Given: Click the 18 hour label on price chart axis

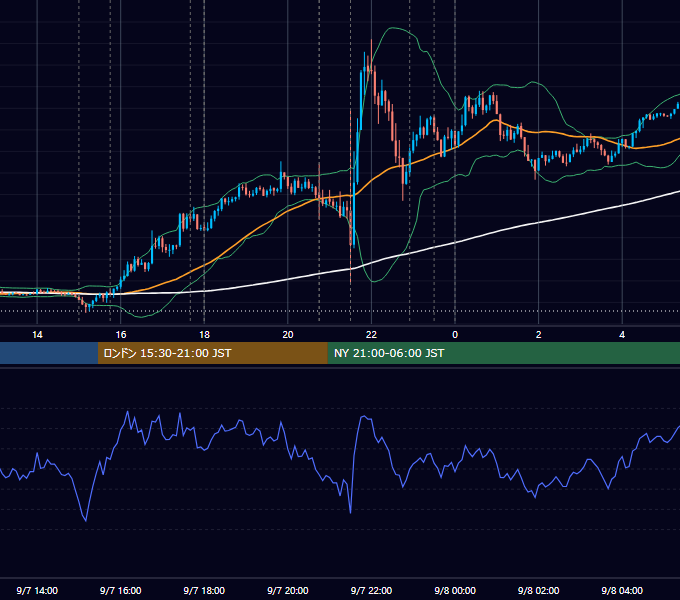Looking at the screenshot, I should click(x=204, y=335).
